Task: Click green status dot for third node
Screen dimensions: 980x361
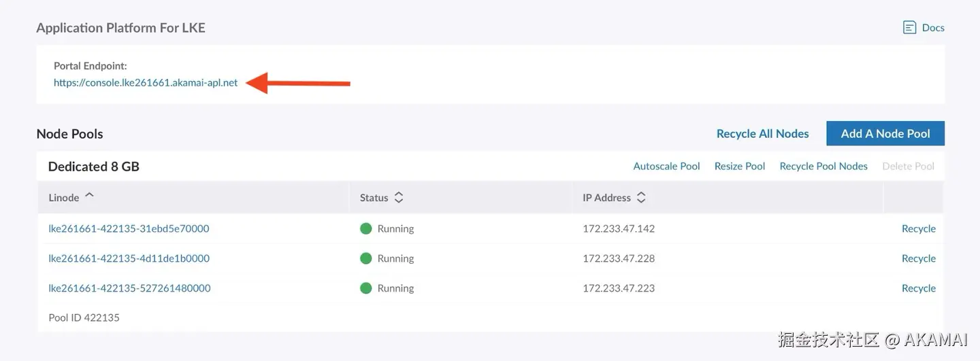Action: tap(366, 288)
